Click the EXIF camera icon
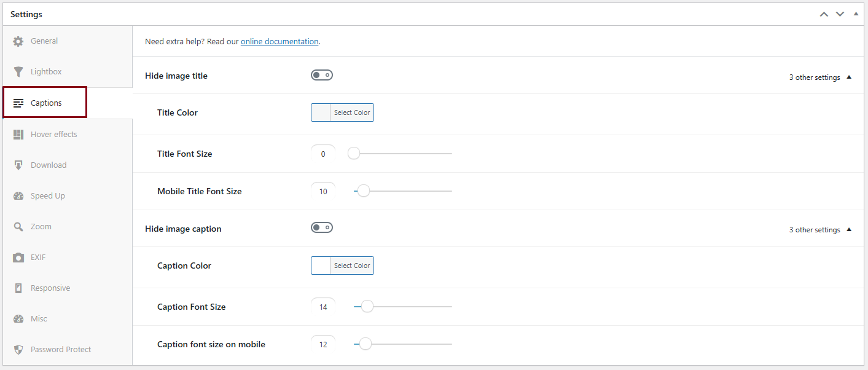The height and width of the screenshot is (370, 868). pos(18,258)
